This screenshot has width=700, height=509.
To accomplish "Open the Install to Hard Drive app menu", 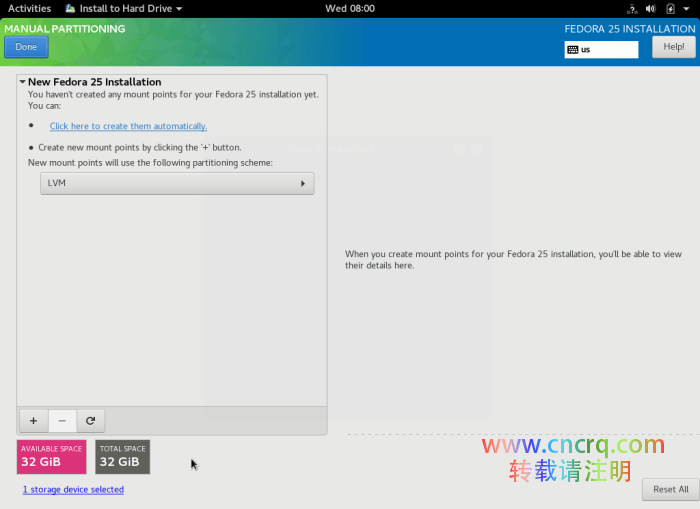I will [x=124, y=8].
